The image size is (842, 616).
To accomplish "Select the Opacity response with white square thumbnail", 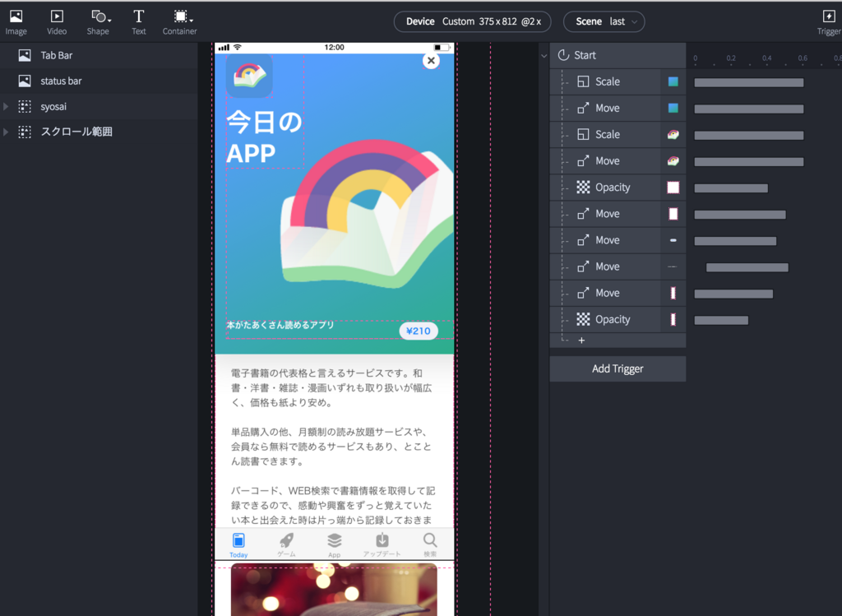I will point(618,187).
